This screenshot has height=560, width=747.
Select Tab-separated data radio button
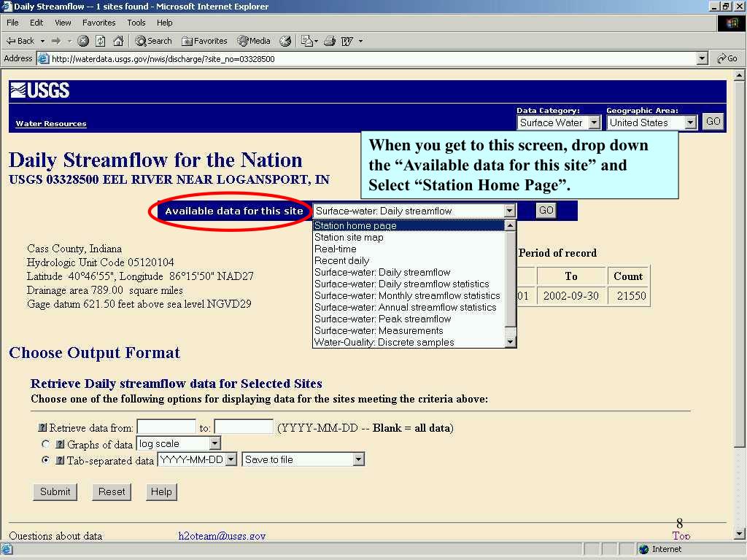pos(46,460)
